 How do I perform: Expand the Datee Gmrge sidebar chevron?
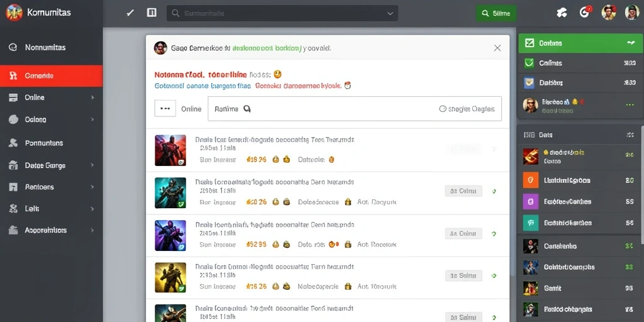(92, 165)
